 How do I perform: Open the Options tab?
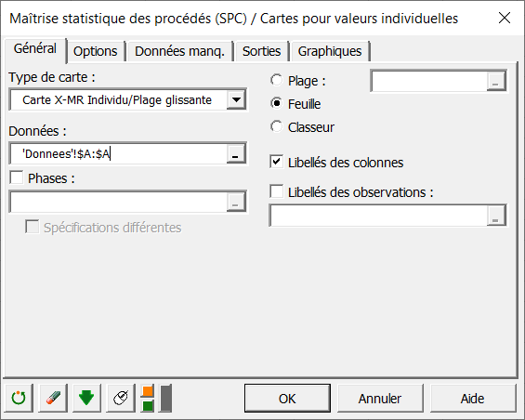tap(96, 51)
